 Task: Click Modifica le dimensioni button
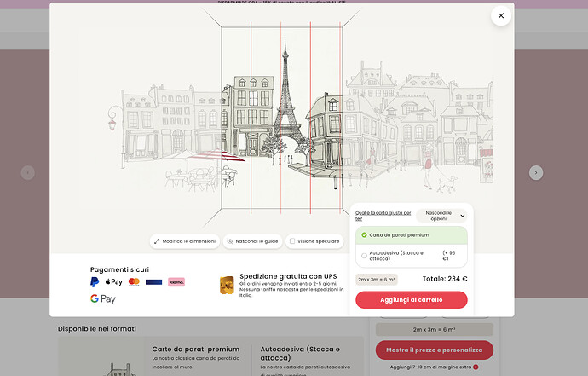(x=185, y=241)
